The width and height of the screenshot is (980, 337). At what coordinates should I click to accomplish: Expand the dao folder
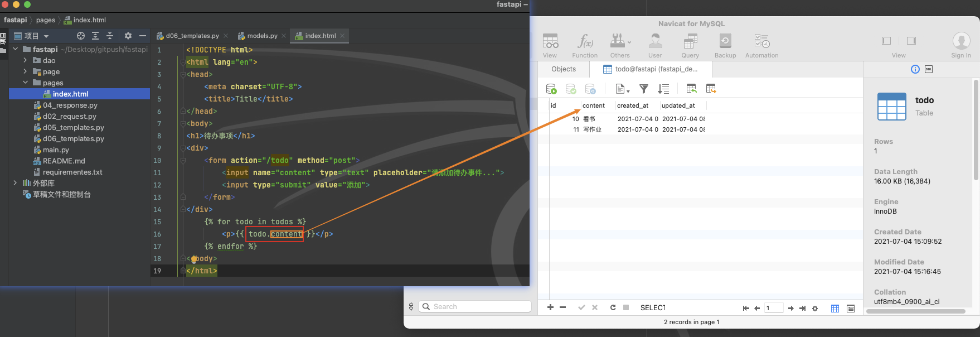25,60
